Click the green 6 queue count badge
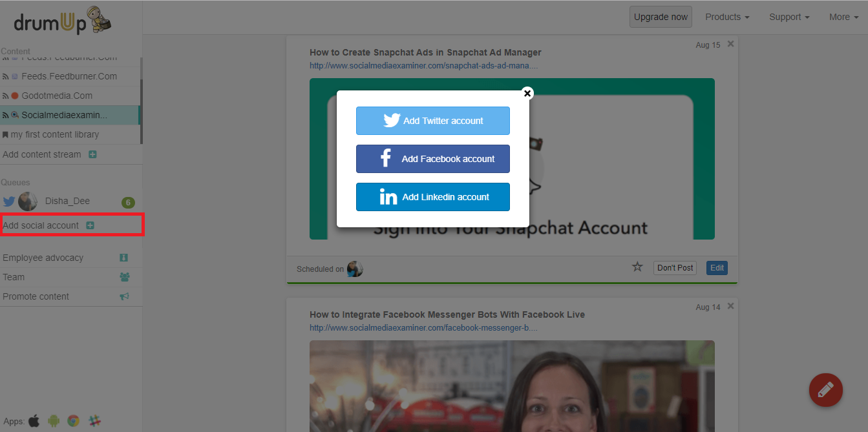The width and height of the screenshot is (868, 432). pyautogui.click(x=128, y=203)
